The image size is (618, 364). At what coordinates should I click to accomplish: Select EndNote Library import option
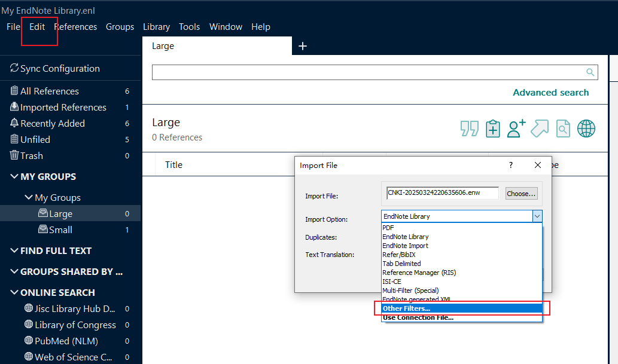pyautogui.click(x=461, y=237)
